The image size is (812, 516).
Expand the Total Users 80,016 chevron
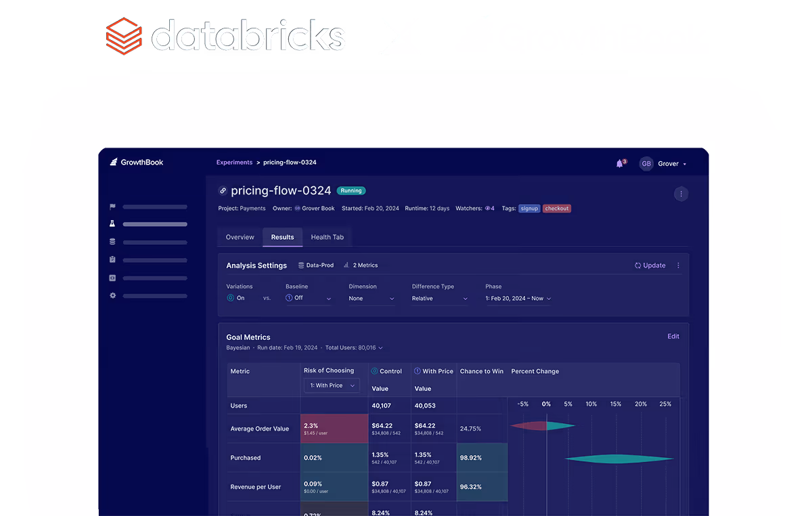point(380,348)
